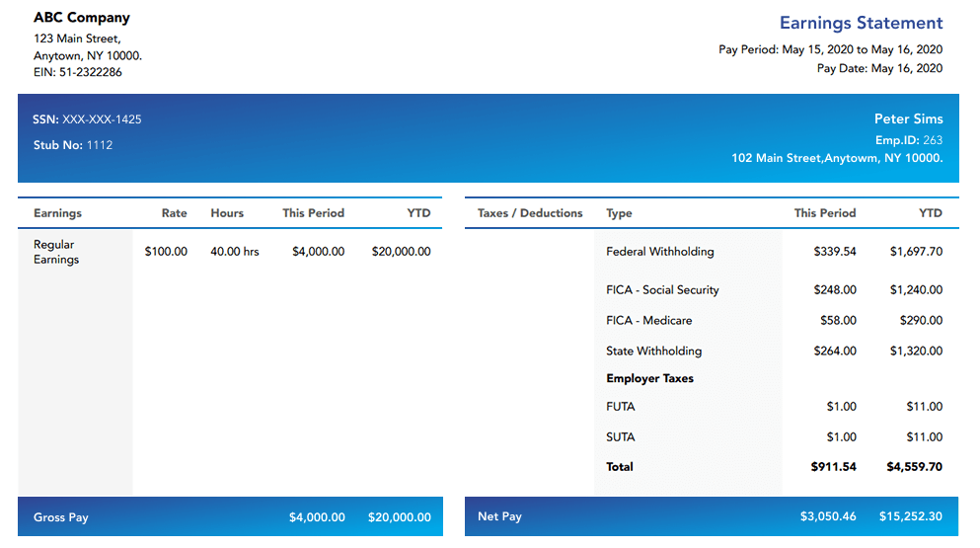Click the $4,559.70 total YTD deductions amount

point(915,467)
